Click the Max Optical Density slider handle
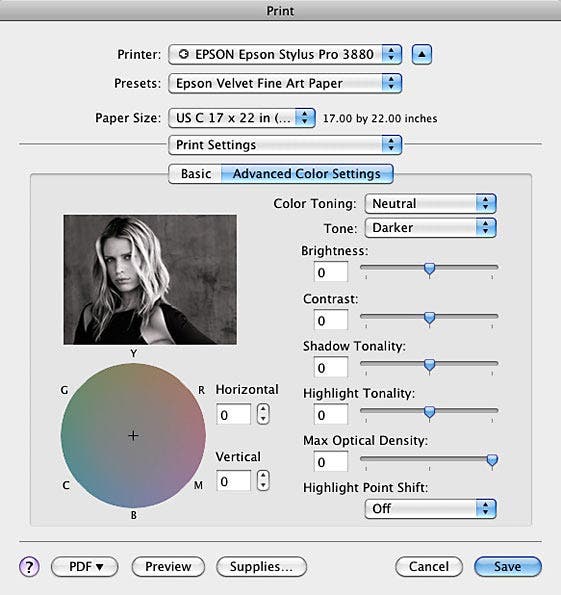561x595 pixels. [x=492, y=460]
